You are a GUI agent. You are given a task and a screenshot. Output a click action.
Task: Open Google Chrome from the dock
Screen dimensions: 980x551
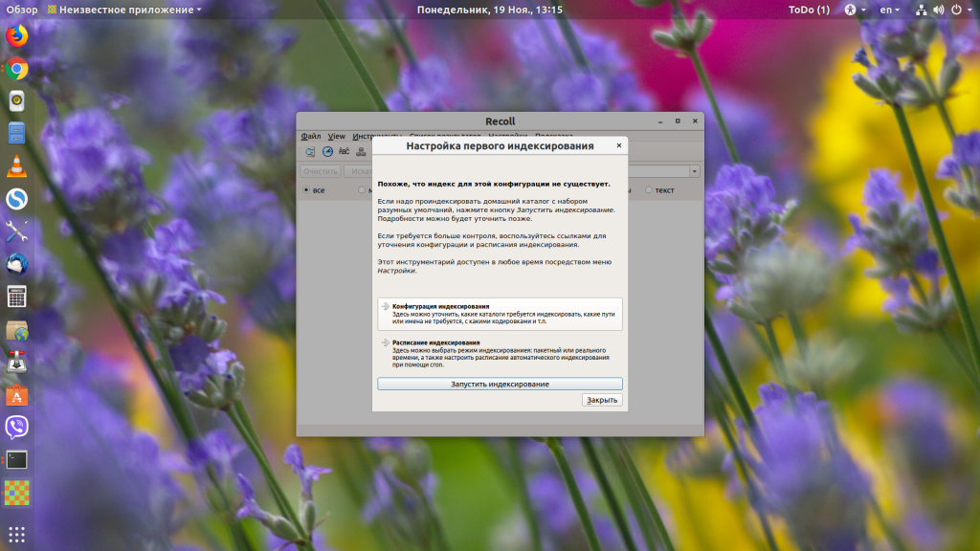pyautogui.click(x=16, y=69)
